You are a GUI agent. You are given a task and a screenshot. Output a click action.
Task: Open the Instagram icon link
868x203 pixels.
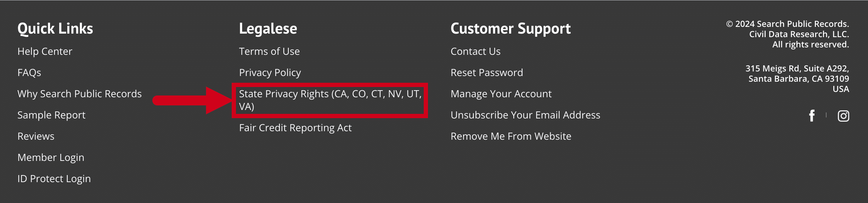(x=843, y=116)
